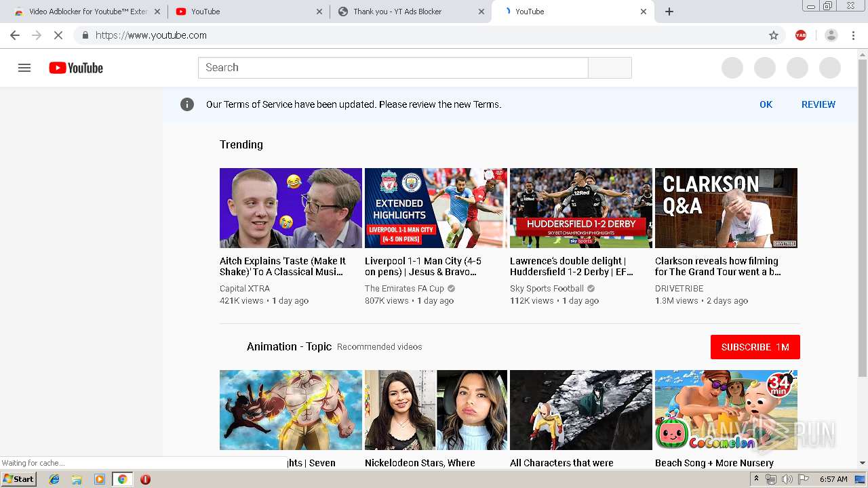The width and height of the screenshot is (868, 488).
Task: Open the 6:57 AM taskbar clock
Action: click(x=834, y=479)
